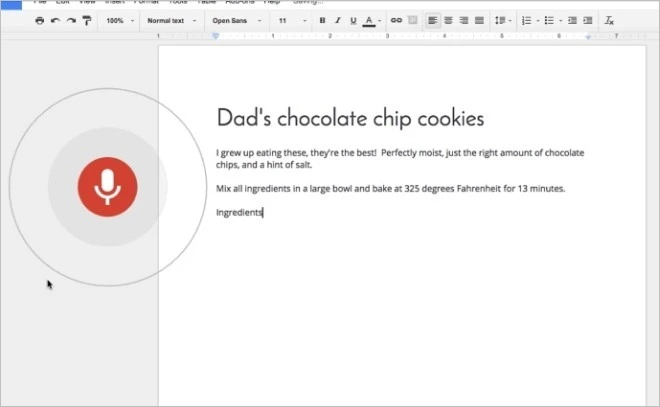
Task: Open the 100% zoom dropdown
Action: [x=119, y=20]
